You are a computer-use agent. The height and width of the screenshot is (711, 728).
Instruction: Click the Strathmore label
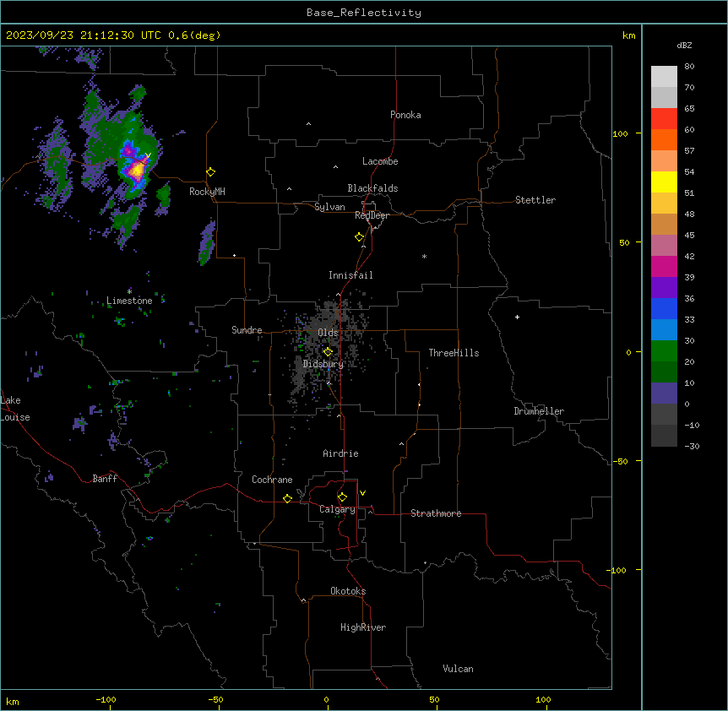point(436,513)
